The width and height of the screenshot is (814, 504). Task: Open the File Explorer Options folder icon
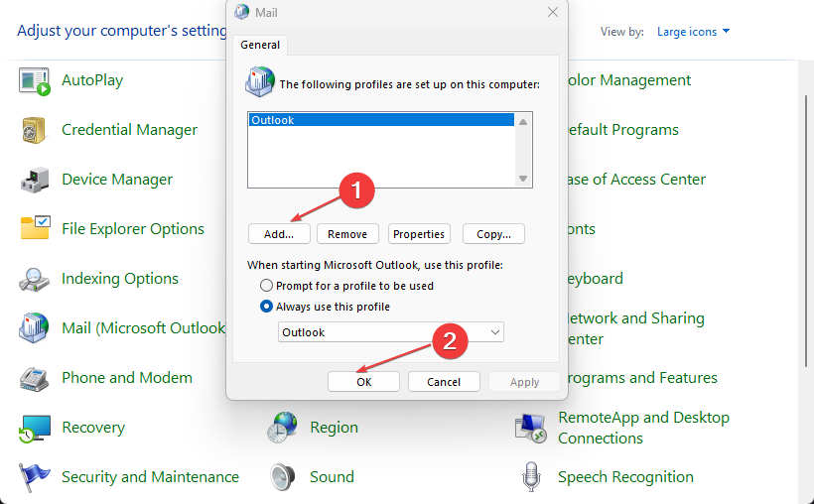point(36,228)
